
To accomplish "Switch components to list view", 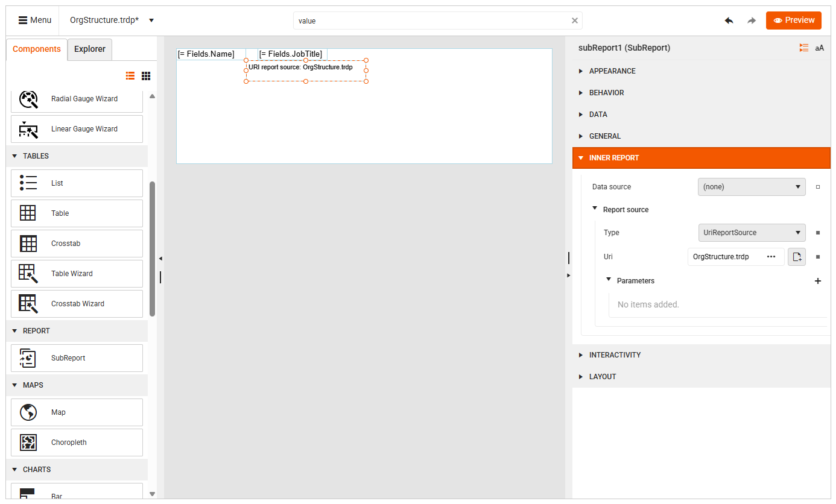I will coord(130,75).
